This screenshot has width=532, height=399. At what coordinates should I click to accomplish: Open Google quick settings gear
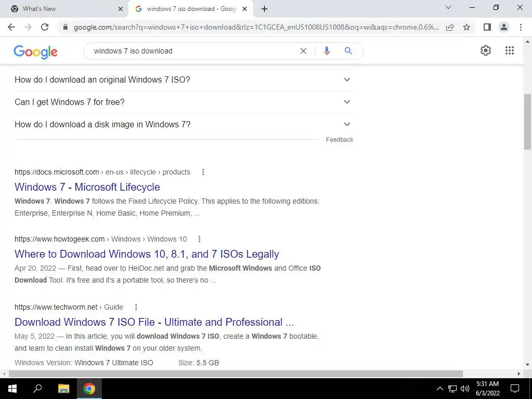pos(486,50)
